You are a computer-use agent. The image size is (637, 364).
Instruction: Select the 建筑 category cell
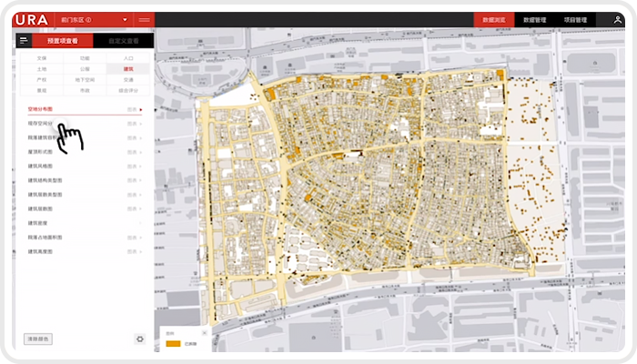pyautogui.click(x=127, y=68)
